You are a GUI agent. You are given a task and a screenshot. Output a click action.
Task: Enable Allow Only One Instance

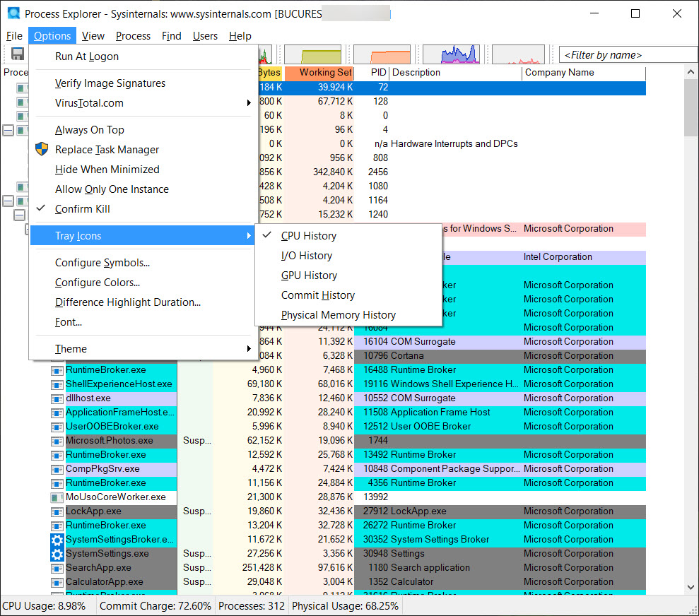[x=143, y=189]
